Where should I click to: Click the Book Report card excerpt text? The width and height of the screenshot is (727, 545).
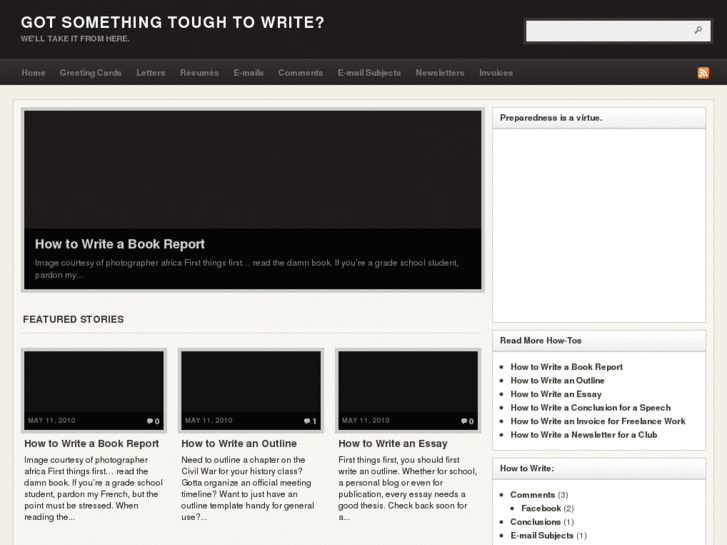point(93,488)
